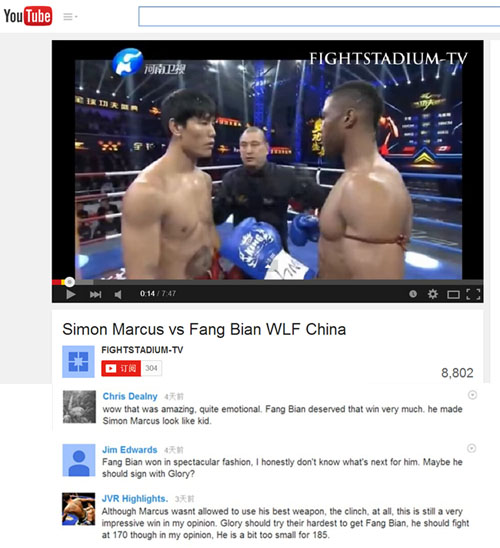Open the JVR Highlights channel link

pos(135,498)
